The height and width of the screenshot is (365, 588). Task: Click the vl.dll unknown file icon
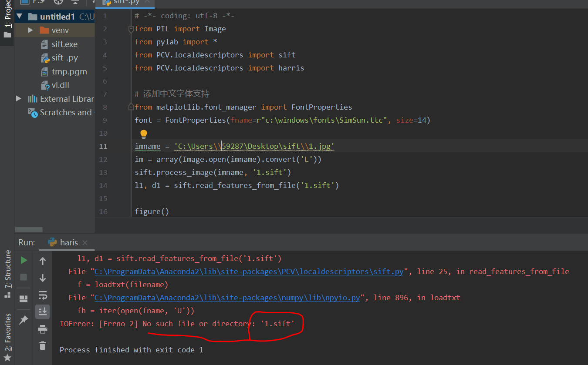pos(44,85)
